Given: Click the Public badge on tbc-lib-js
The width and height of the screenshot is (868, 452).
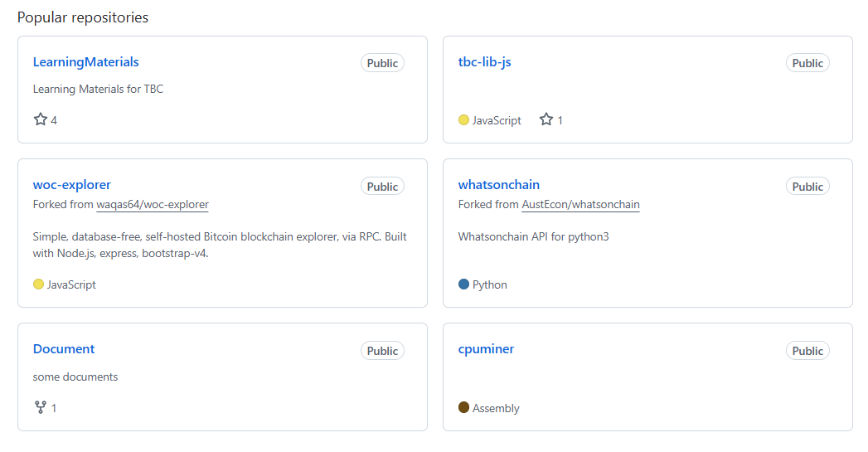Looking at the screenshot, I should pos(807,63).
